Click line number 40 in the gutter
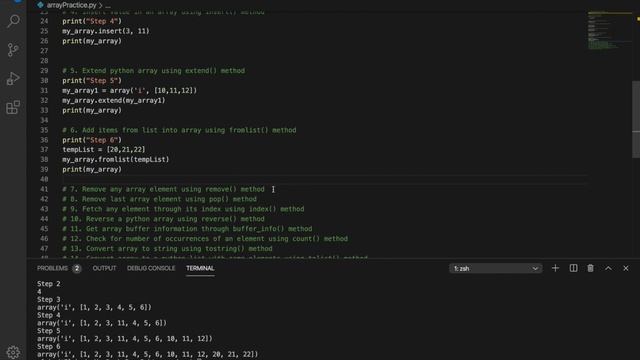The width and height of the screenshot is (640, 360). tap(44, 180)
